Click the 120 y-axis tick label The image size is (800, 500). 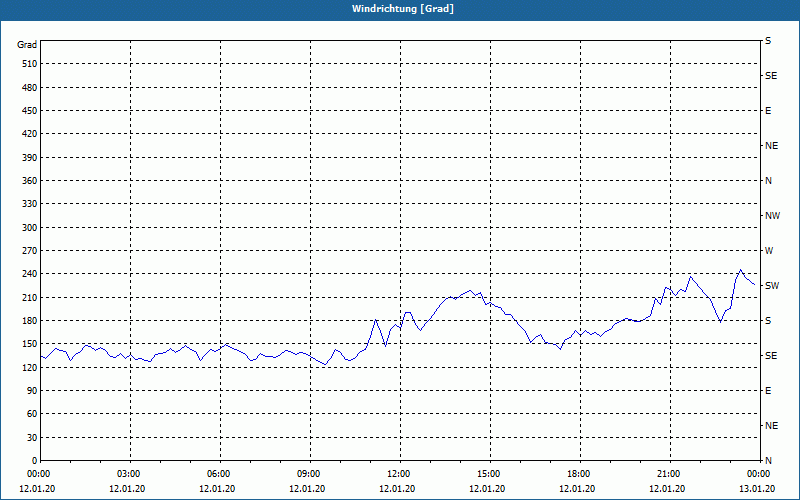coord(30,367)
